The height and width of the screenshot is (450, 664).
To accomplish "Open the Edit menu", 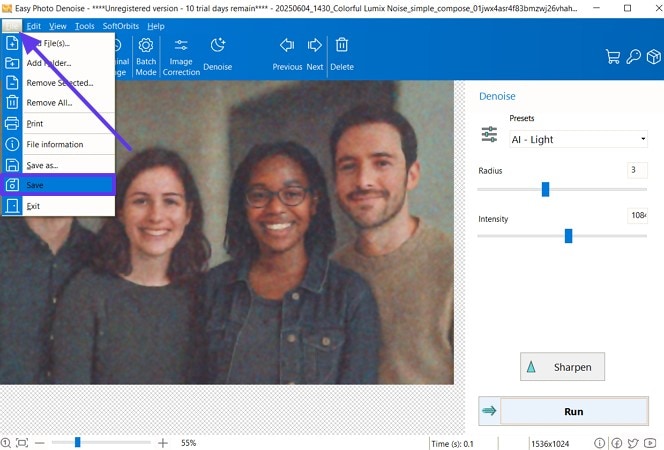I will click(x=33, y=26).
